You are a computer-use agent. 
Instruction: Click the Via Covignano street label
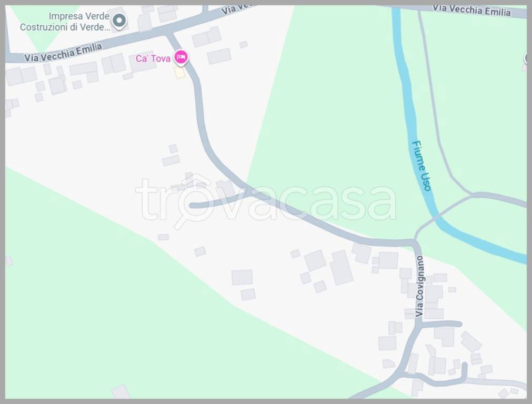[x=420, y=286]
